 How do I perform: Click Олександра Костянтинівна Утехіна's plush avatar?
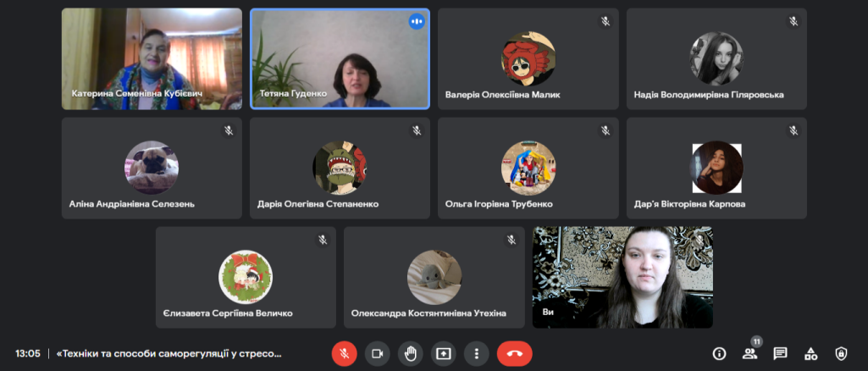[434, 277]
